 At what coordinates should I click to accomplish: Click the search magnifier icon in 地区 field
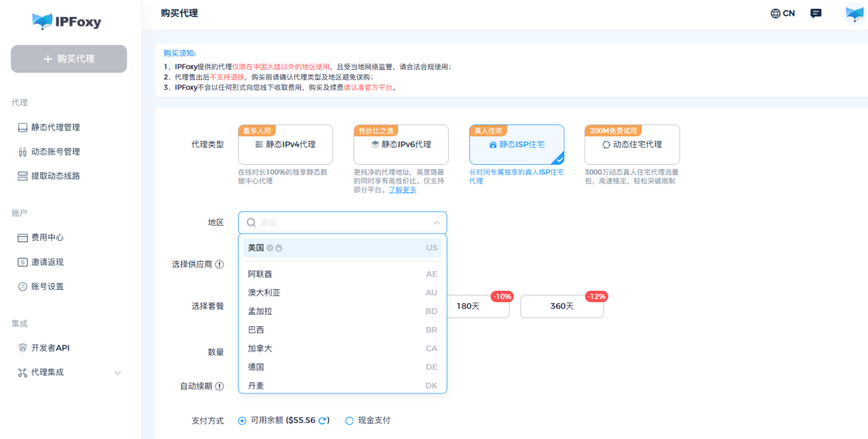coord(251,222)
